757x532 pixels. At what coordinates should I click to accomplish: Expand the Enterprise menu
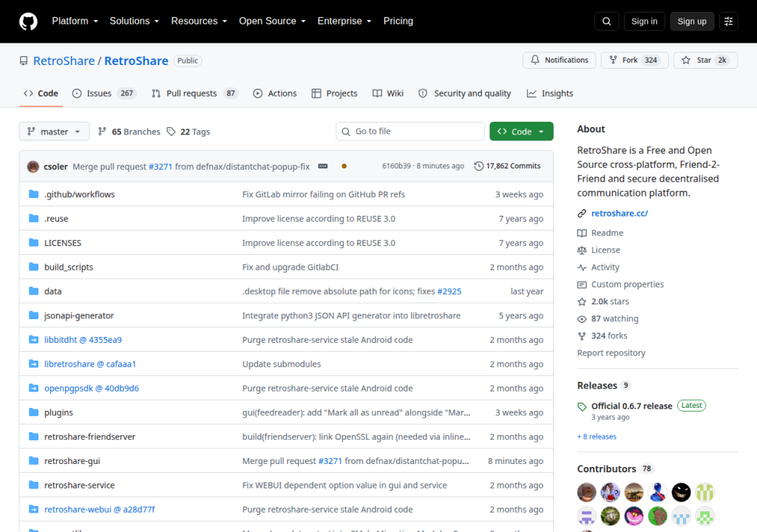point(344,21)
